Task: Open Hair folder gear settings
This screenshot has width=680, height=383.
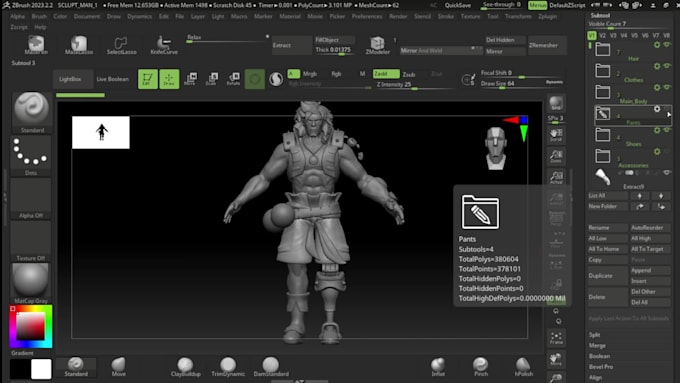Action: click(x=657, y=45)
